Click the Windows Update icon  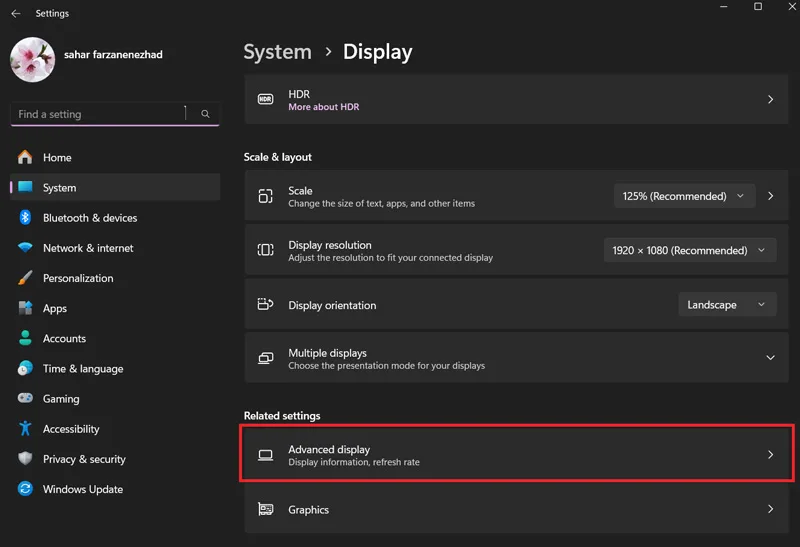coord(25,489)
